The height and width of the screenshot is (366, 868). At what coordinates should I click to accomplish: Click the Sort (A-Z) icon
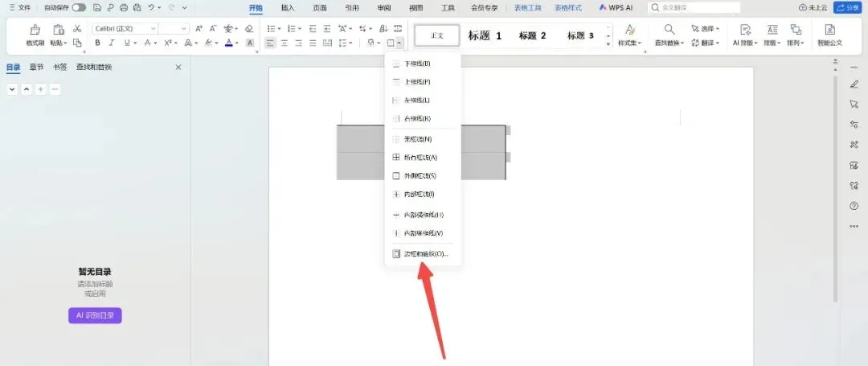383,28
